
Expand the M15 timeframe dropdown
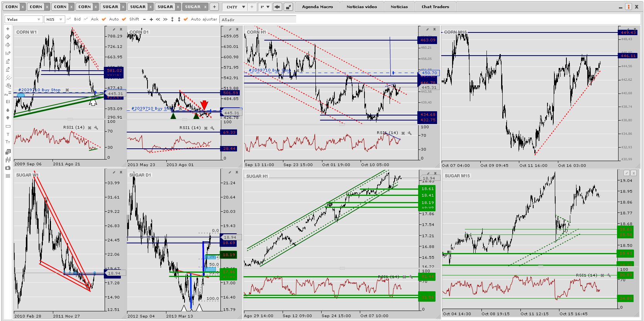pyautogui.click(x=54, y=19)
